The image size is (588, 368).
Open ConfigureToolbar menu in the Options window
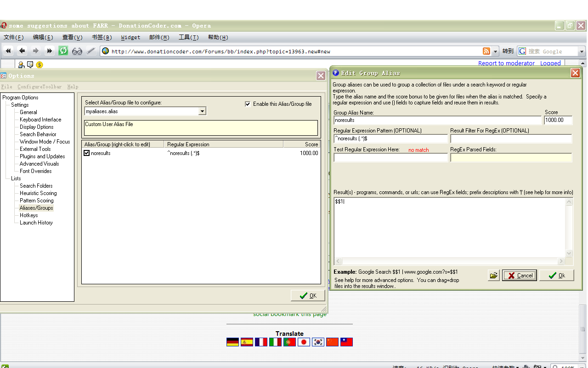[x=40, y=86]
